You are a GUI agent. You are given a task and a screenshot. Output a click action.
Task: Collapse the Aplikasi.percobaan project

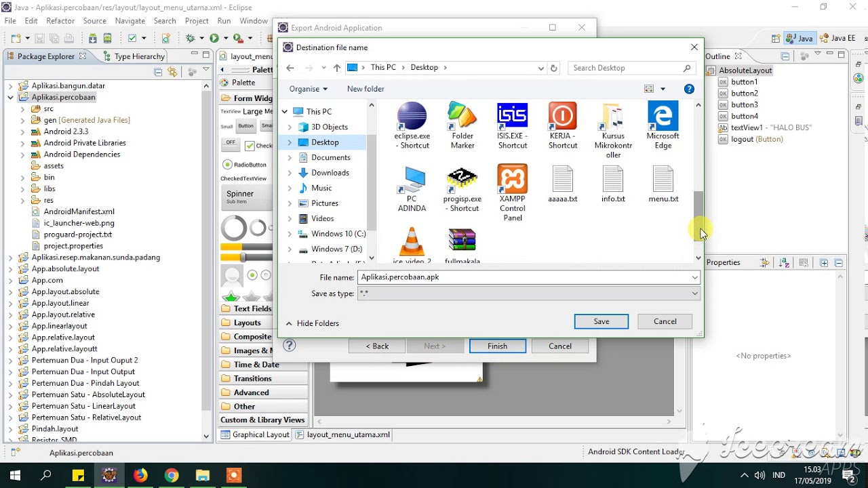tap(11, 98)
